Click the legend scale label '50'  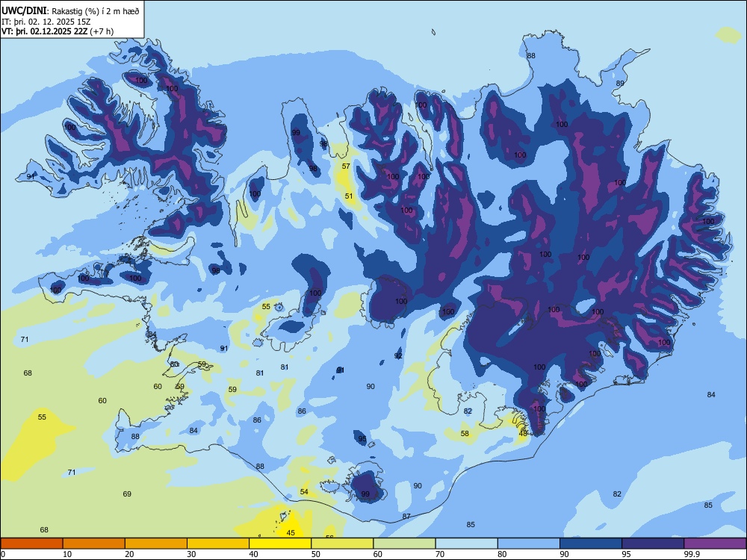pyautogui.click(x=316, y=554)
